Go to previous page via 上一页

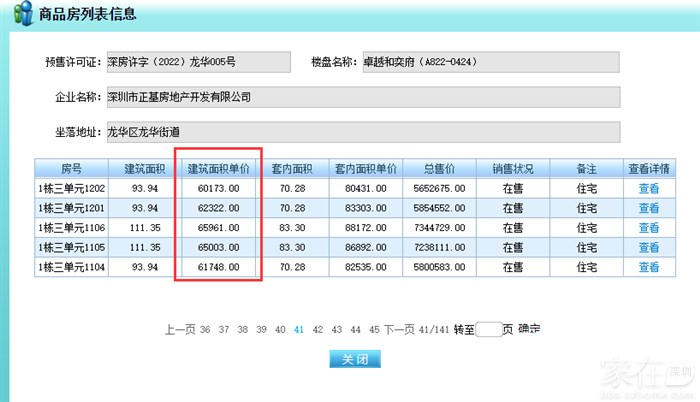click(179, 329)
